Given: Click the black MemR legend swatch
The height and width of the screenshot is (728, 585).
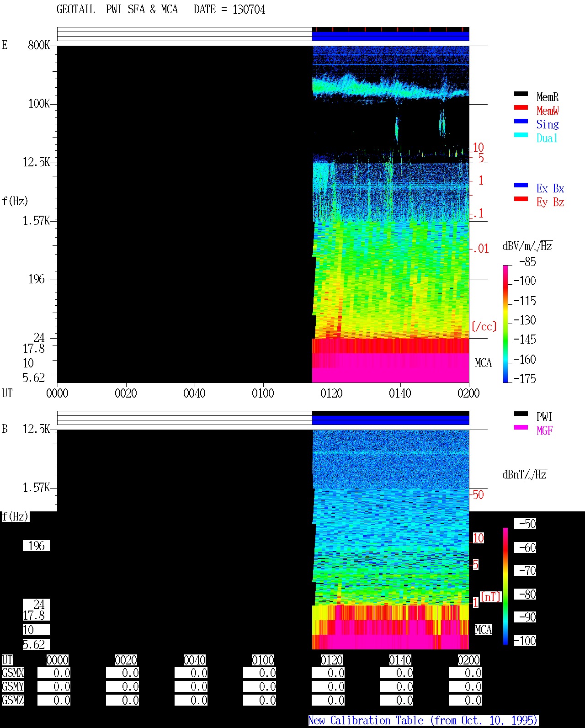Looking at the screenshot, I should coord(521,94).
